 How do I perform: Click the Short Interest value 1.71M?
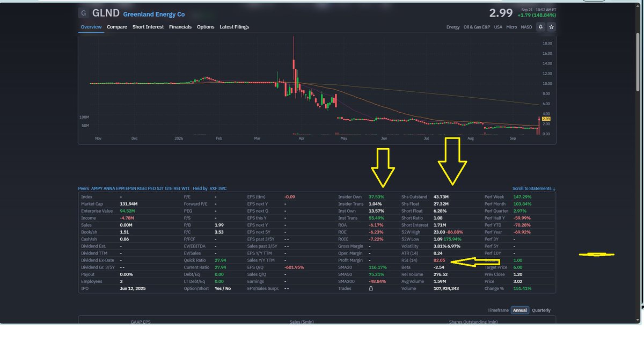[x=440, y=225]
